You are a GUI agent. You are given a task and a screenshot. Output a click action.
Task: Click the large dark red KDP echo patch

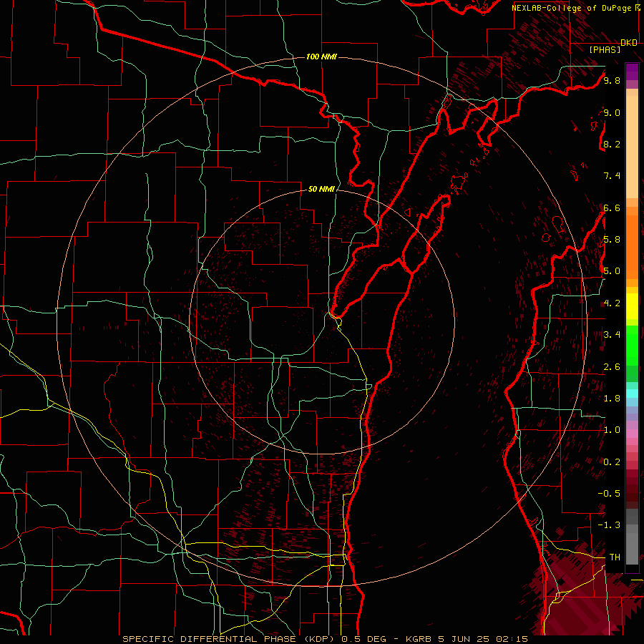point(583,595)
